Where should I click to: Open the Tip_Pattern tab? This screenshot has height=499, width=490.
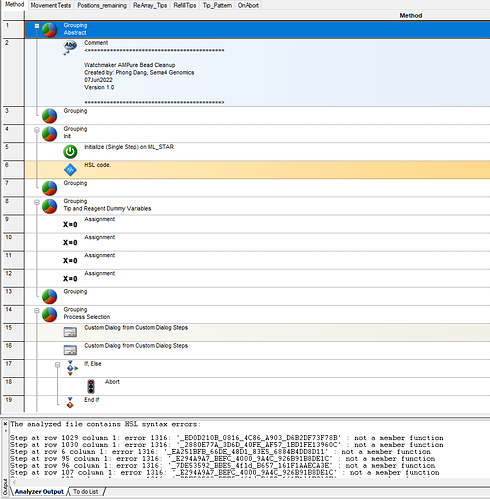tap(217, 5)
